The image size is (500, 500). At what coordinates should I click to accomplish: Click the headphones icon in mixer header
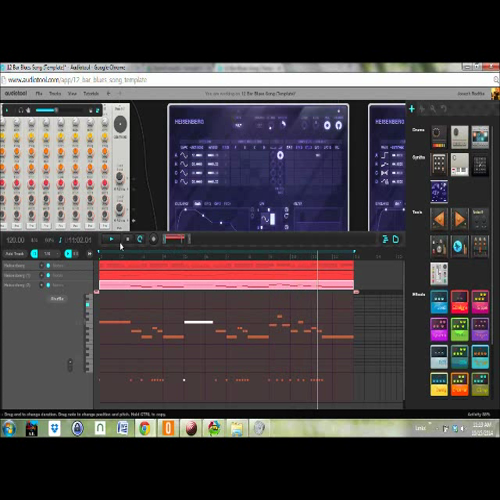tap(21, 110)
